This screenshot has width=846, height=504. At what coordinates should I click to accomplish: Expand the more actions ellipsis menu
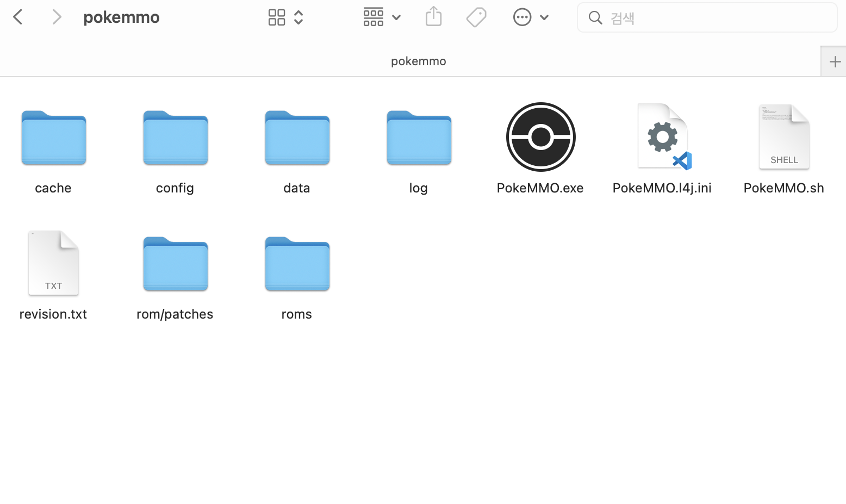click(x=531, y=17)
